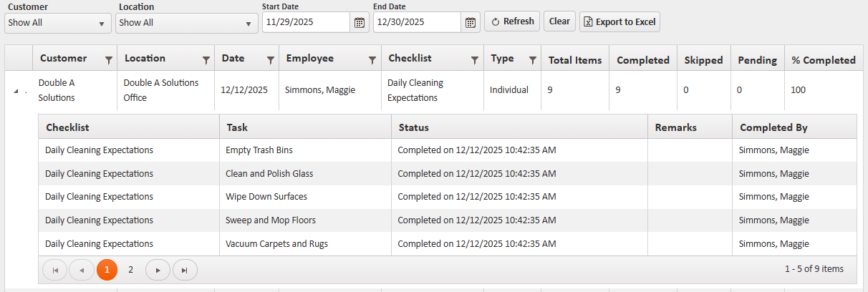Click the Customer column filter icon
This screenshot has width=868, height=292.
click(109, 60)
